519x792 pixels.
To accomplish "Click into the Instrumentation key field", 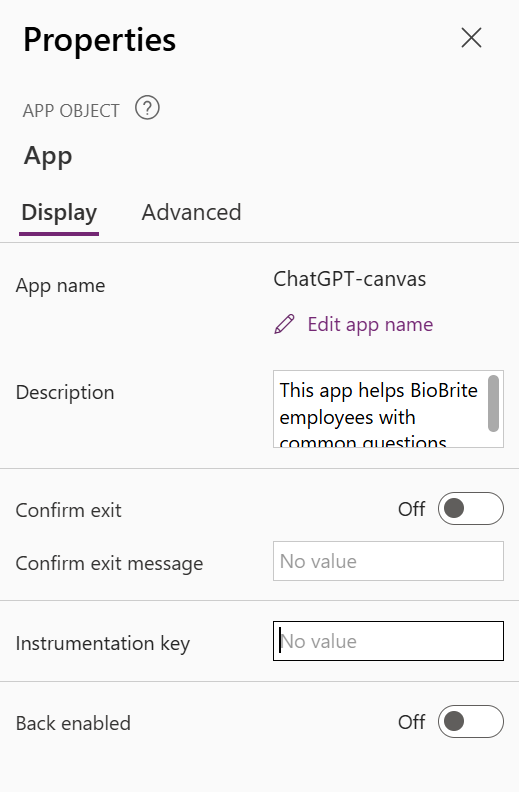I will point(388,641).
